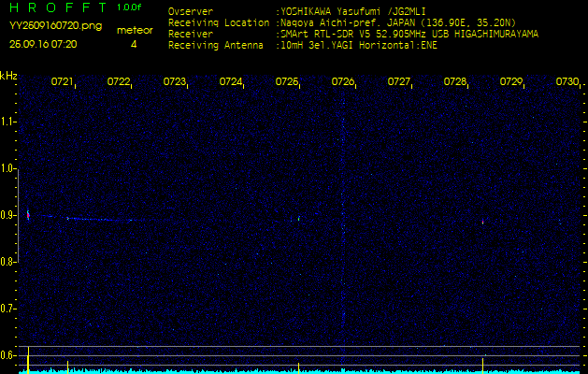Click the 0730 time axis label
This screenshot has height=374, width=588.
567,81
